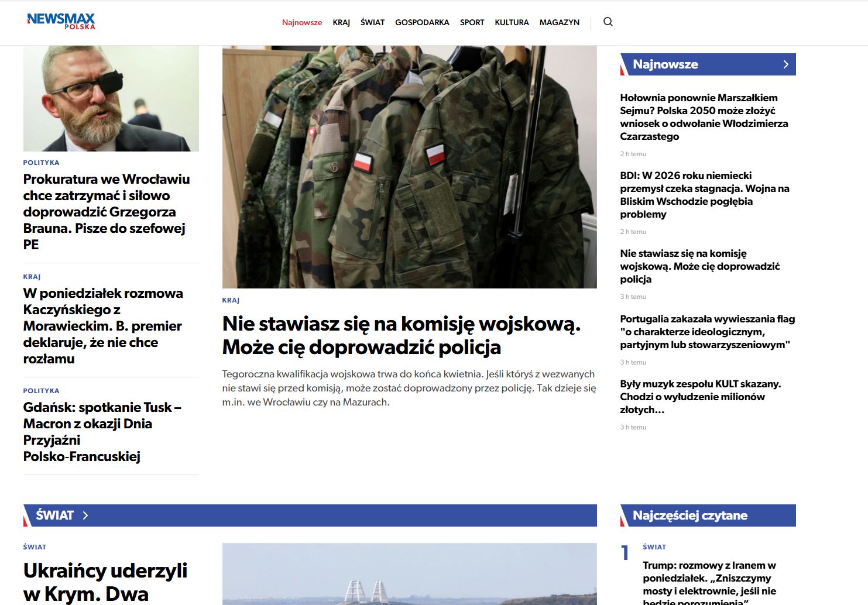
Task: Open the KRAJ section in the navbar
Action: coord(341,22)
